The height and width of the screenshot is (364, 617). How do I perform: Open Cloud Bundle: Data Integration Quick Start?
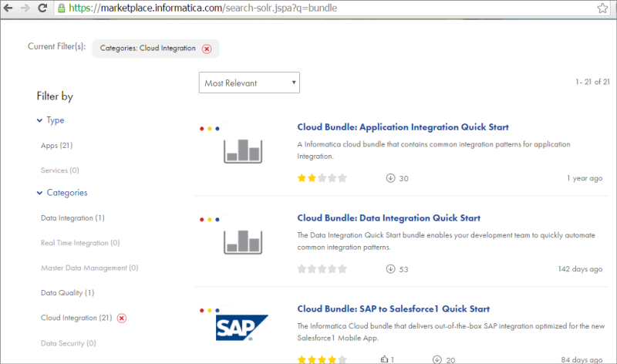click(389, 218)
